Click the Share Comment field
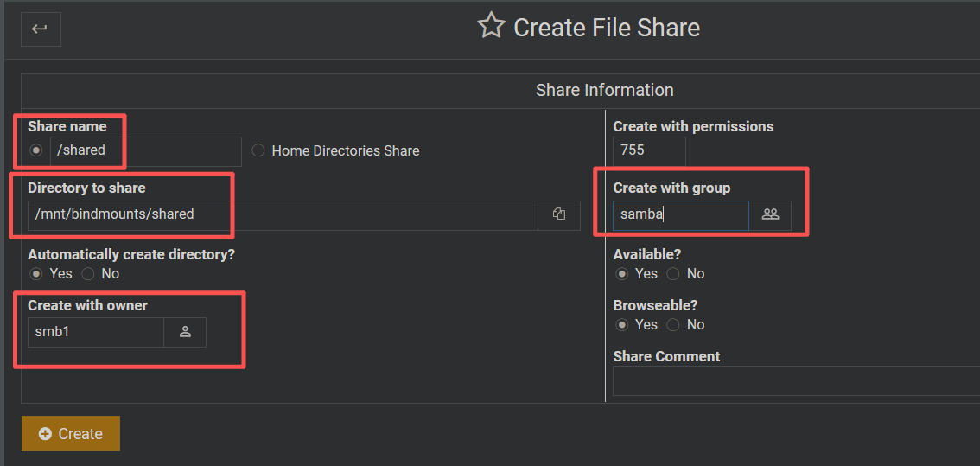Screen dimensions: 980x466 click(x=795, y=381)
